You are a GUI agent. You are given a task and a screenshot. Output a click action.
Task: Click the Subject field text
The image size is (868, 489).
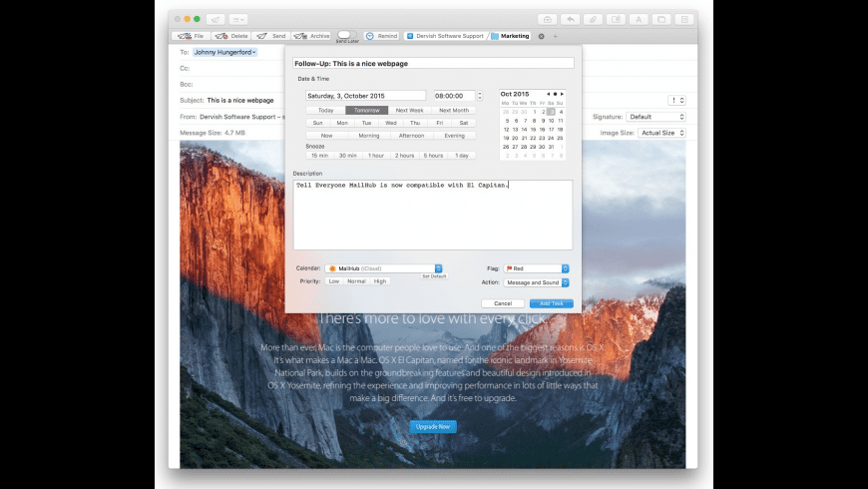pos(240,100)
